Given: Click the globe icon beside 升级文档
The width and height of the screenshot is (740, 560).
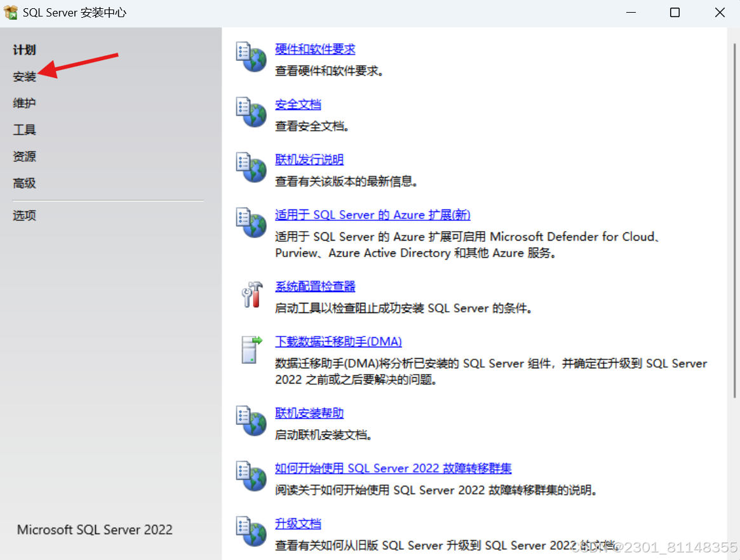Looking at the screenshot, I should tap(251, 532).
